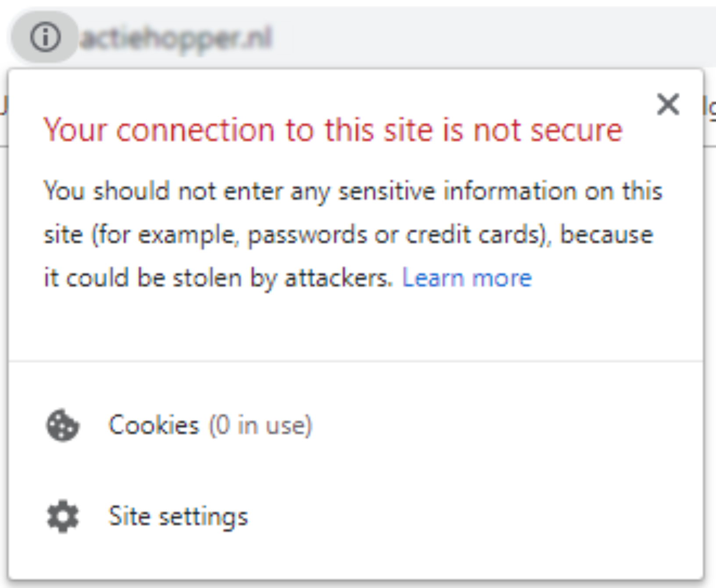
Task: Select the blurred URL in address bar
Action: click(x=176, y=39)
